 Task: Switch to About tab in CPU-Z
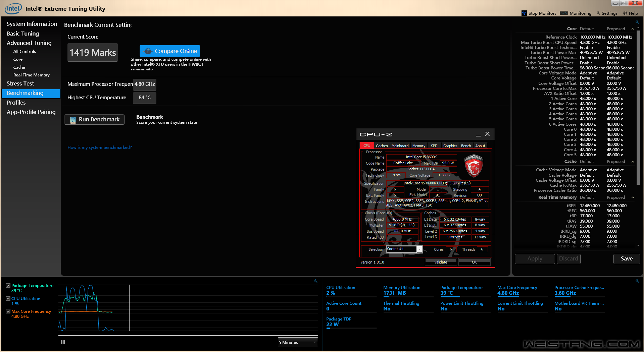point(480,146)
